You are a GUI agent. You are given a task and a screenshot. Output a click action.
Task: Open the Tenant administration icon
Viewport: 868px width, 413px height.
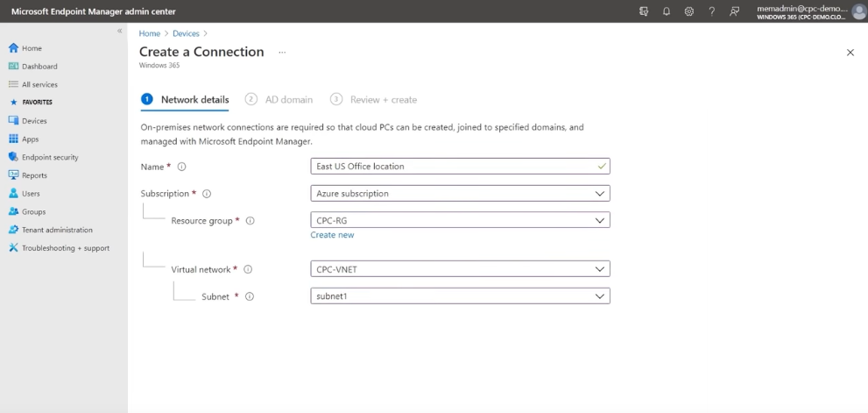13,230
